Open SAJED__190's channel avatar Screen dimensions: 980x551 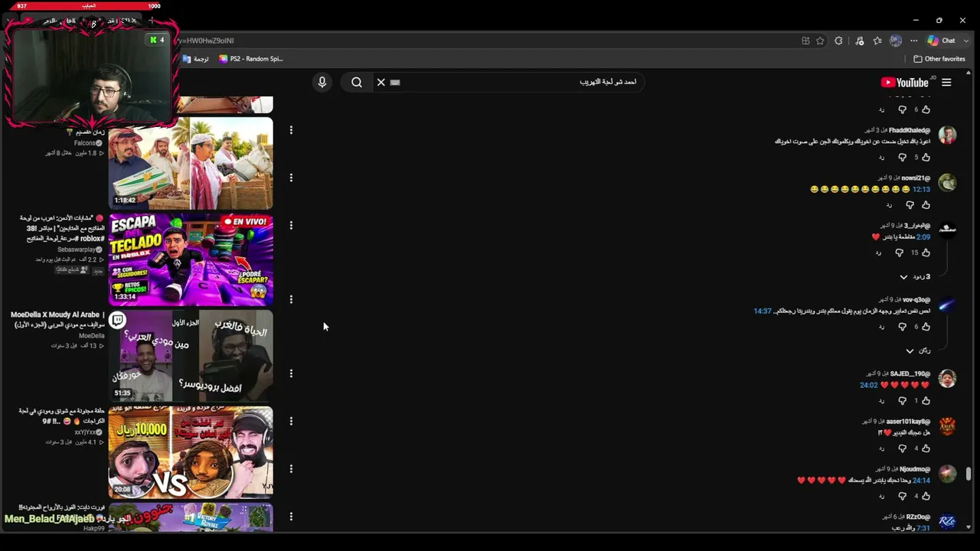(x=948, y=379)
